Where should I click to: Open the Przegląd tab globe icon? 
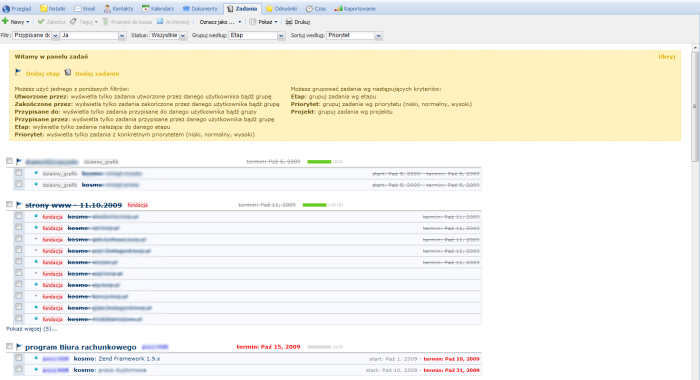(6, 8)
